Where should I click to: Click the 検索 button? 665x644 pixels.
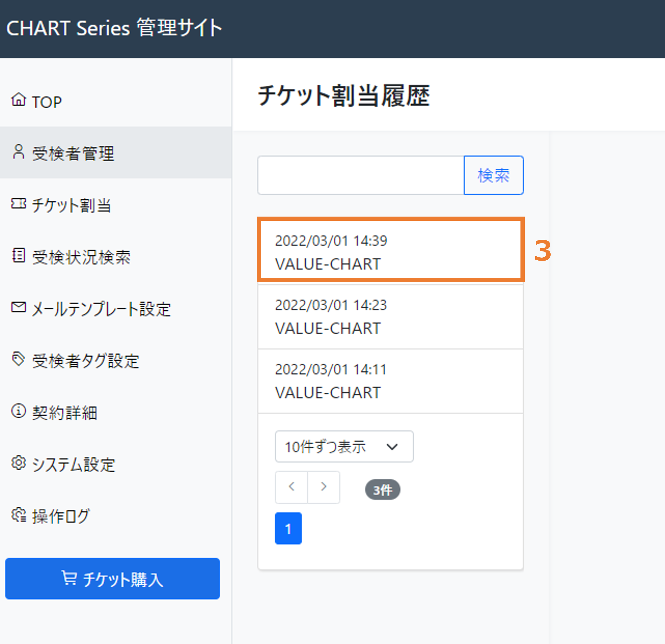pyautogui.click(x=494, y=175)
